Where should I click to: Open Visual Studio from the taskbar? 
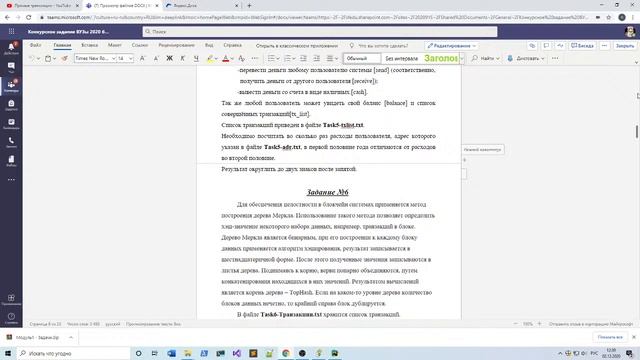pos(237,353)
